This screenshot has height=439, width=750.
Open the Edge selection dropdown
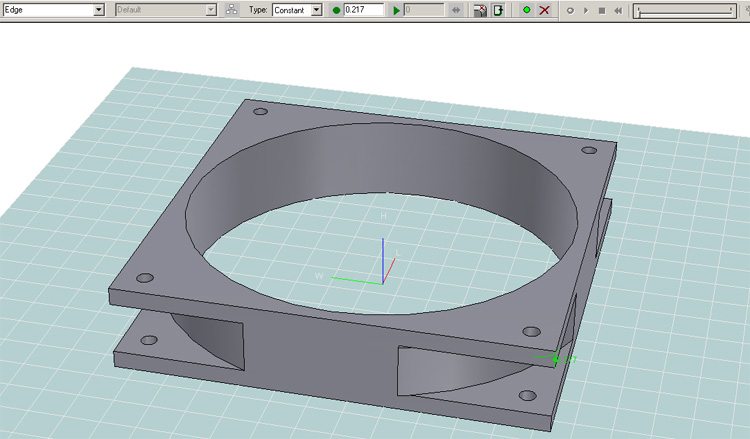coord(98,9)
